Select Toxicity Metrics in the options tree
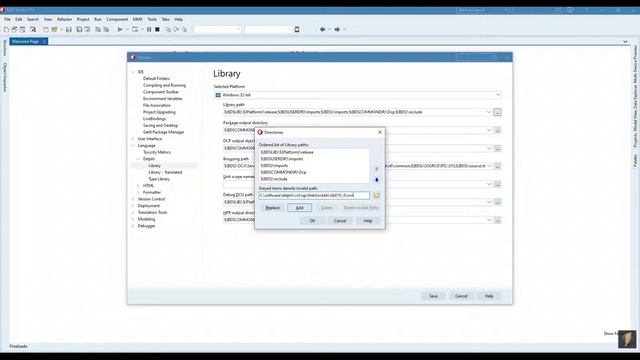The image size is (640, 360). (x=157, y=152)
